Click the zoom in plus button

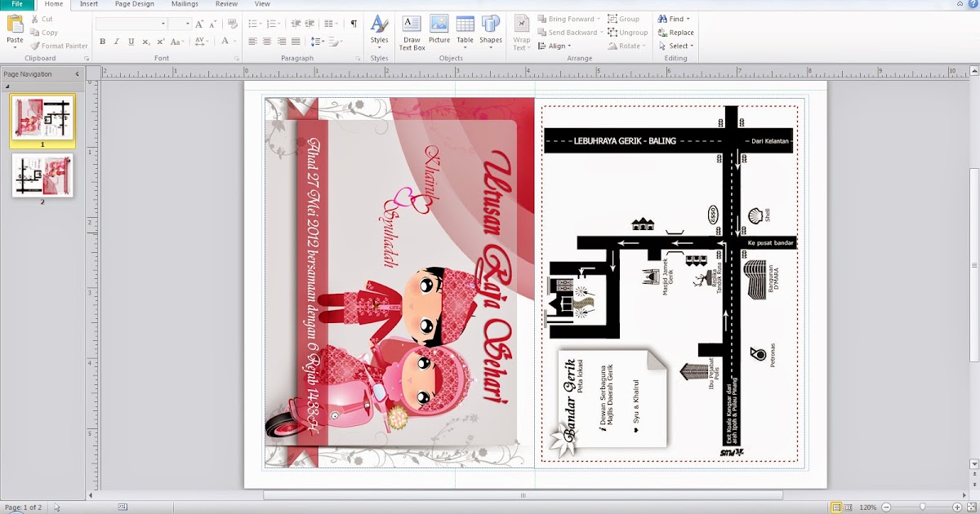coord(957,507)
